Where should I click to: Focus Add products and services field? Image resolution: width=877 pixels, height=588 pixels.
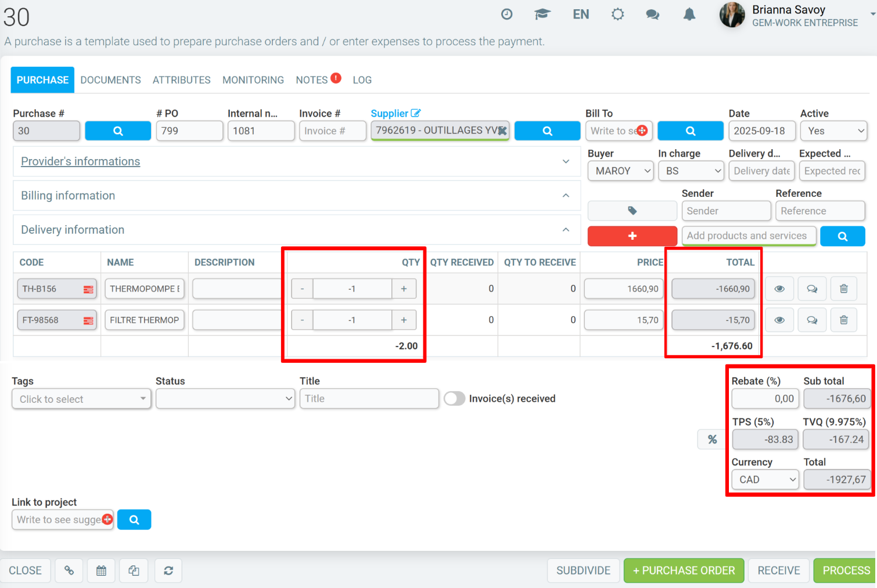[749, 236]
